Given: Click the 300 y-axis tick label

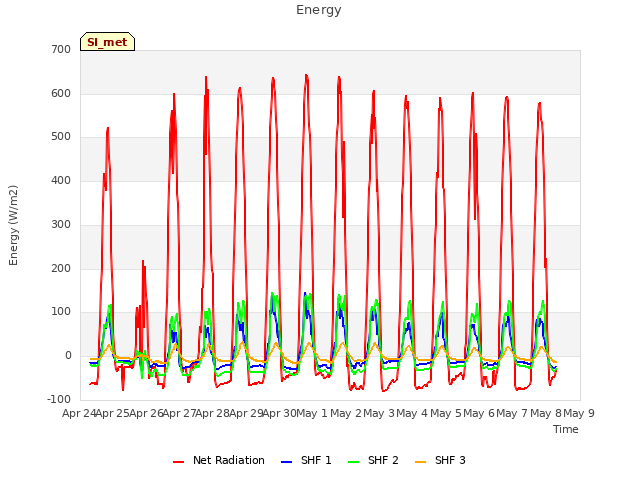Looking at the screenshot, I should 61,224.
